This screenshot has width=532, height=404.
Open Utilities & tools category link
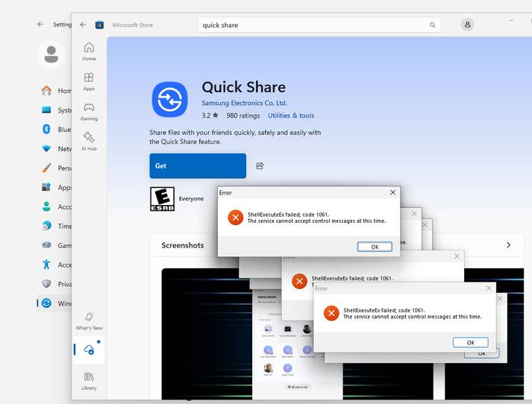(291, 116)
